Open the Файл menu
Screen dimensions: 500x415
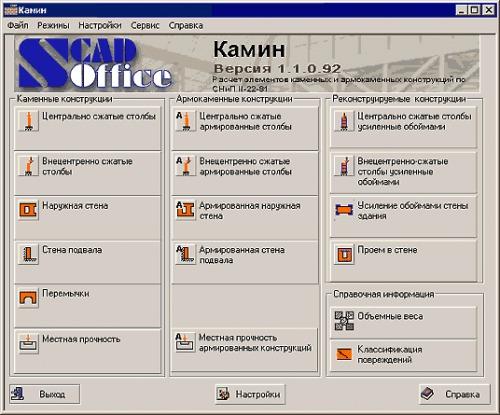tap(18, 25)
